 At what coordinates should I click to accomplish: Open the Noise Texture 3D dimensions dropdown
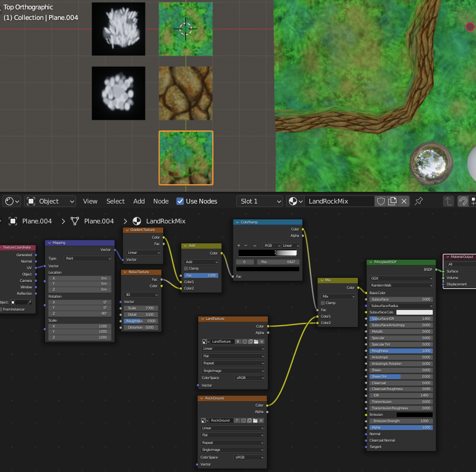(x=141, y=295)
